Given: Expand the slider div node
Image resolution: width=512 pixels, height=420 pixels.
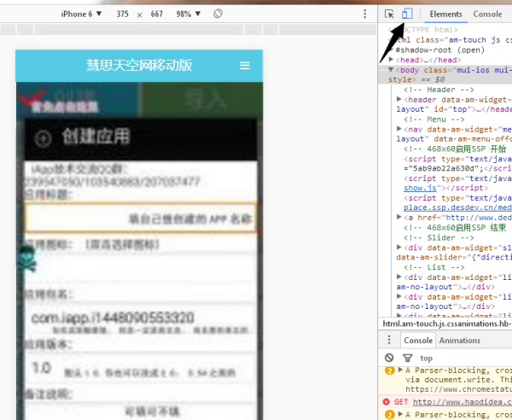Looking at the screenshot, I should coord(399,247).
